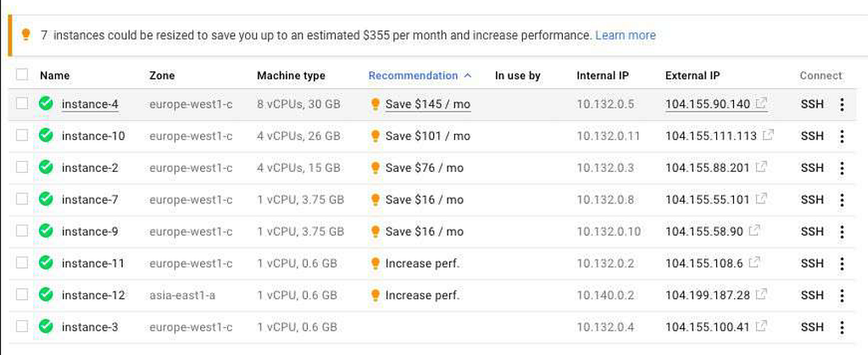Click the SSH connect option for instance-7
This screenshot has height=355, width=868.
tap(812, 200)
